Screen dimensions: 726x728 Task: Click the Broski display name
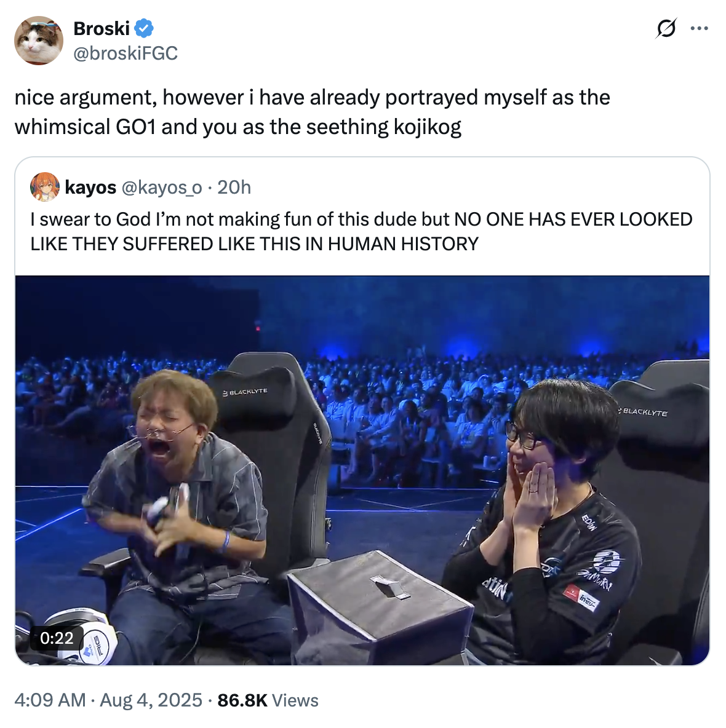(x=102, y=28)
